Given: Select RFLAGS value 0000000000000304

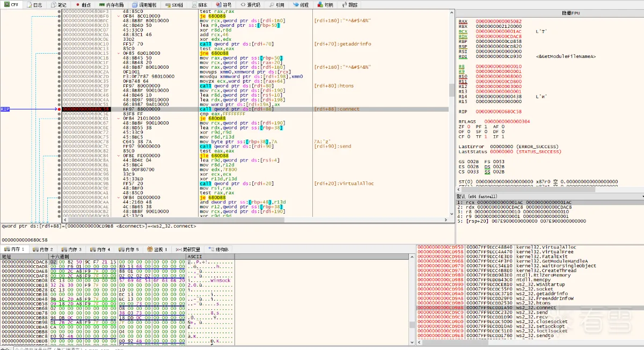Looking at the screenshot, I should (x=507, y=121).
